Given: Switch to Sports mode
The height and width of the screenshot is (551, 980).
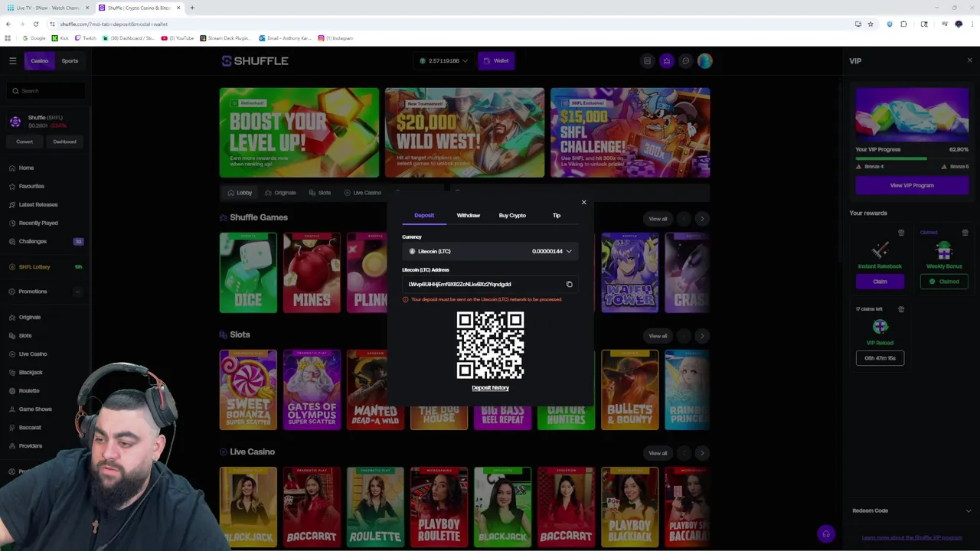Looking at the screenshot, I should coord(70,60).
